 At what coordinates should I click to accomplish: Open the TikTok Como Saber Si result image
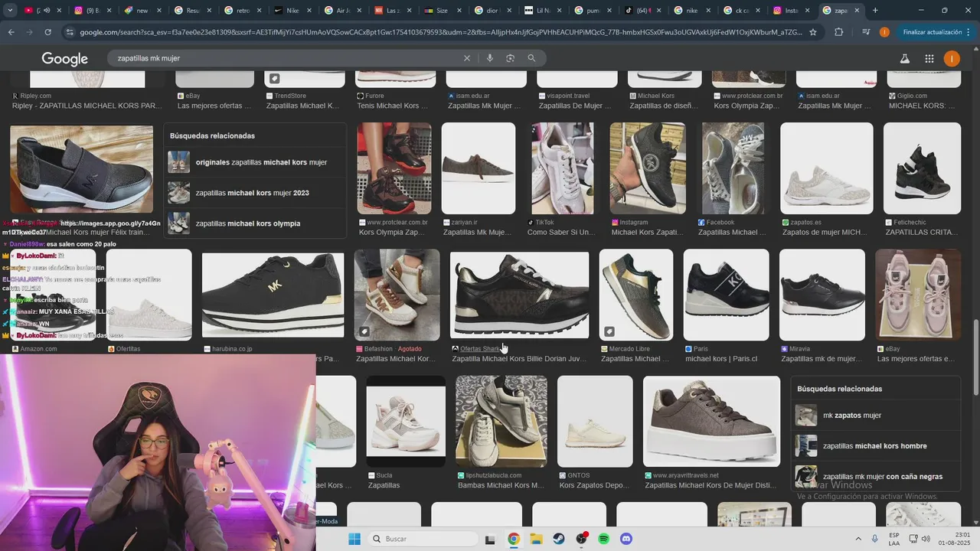(563, 168)
